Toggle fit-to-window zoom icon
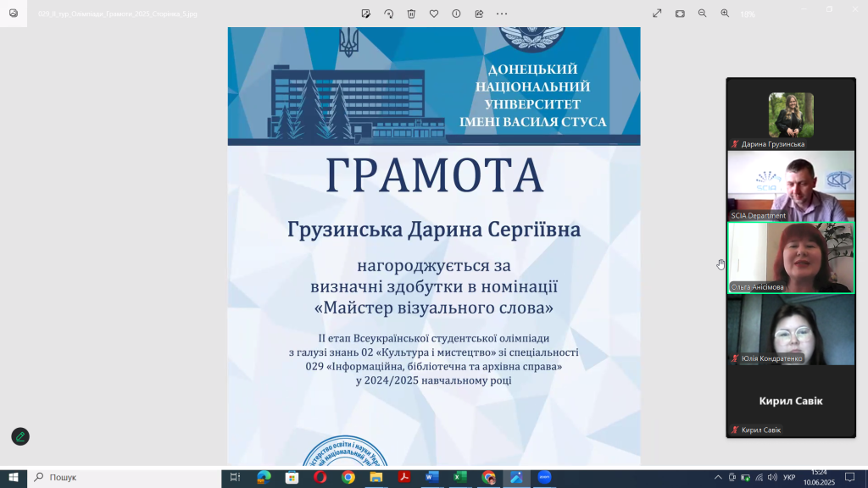Screen dimensions: 868x488 tap(680, 14)
